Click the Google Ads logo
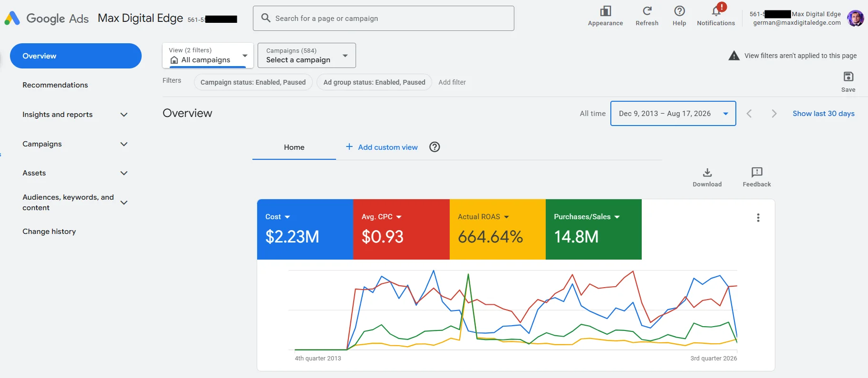Image resolution: width=868 pixels, height=378 pixels. 46,18
